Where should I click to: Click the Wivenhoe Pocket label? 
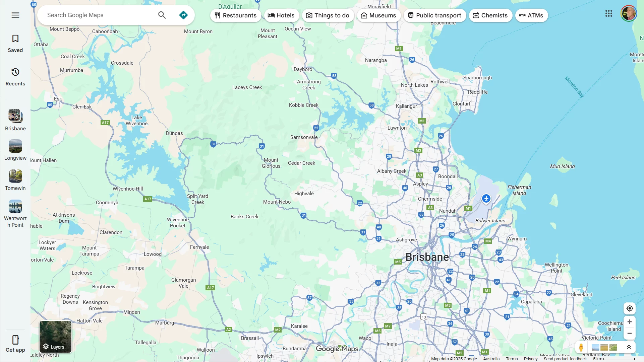pos(178,223)
